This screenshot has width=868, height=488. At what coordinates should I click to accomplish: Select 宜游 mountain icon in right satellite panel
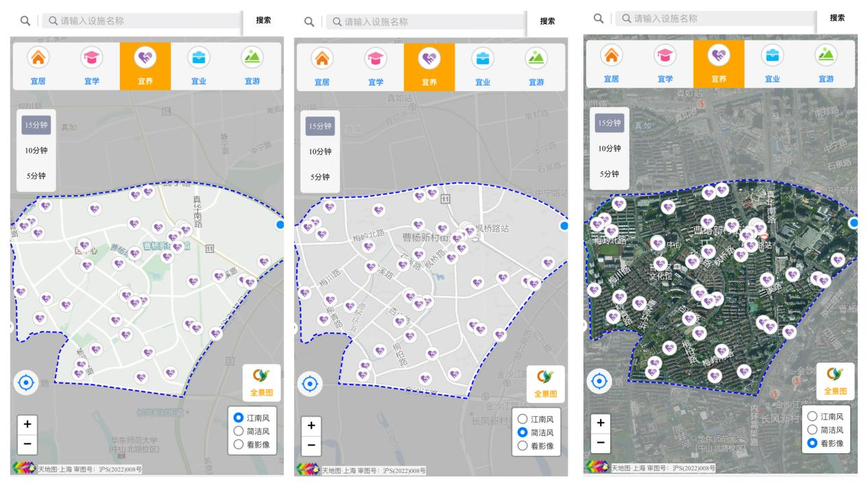point(826,57)
